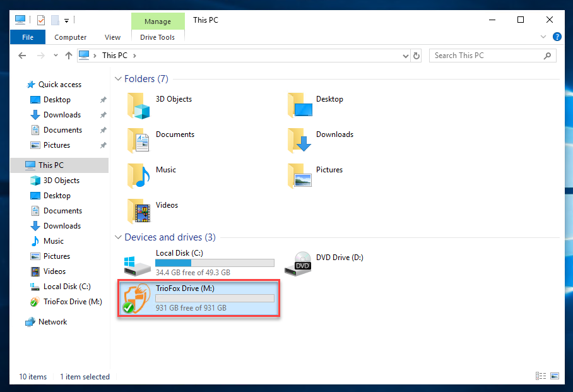This screenshot has height=392, width=573.
Task: Click Properties shortcut in Quick Access Toolbar
Action: click(x=40, y=20)
